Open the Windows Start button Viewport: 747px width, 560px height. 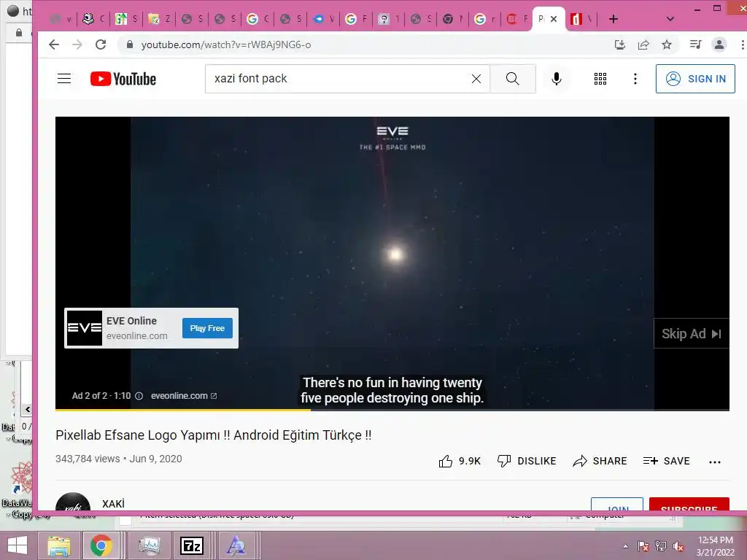coord(18,545)
